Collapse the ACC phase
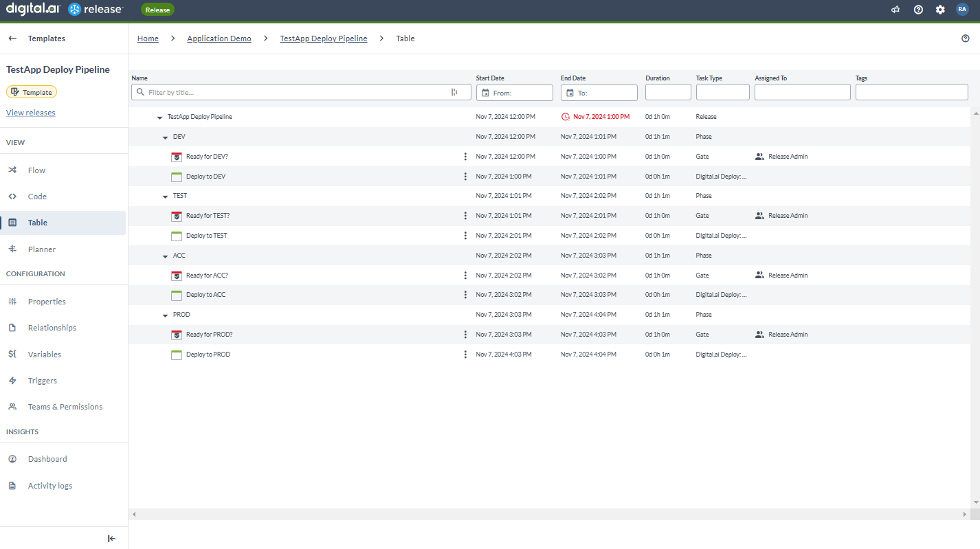 tap(165, 256)
